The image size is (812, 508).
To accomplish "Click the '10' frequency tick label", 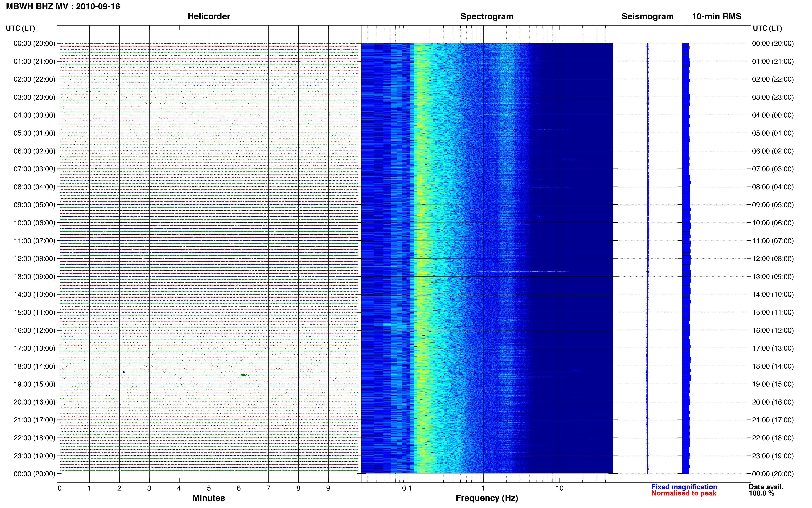I will coord(559,488).
